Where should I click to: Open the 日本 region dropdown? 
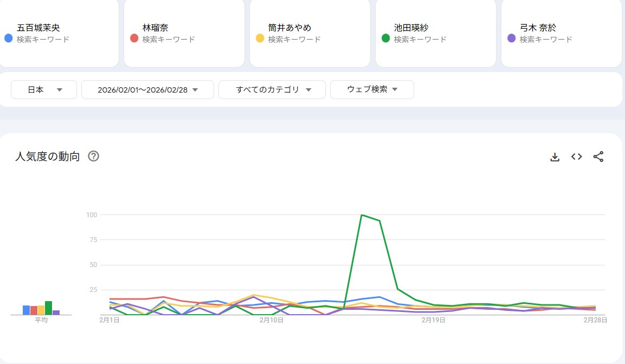(44, 90)
